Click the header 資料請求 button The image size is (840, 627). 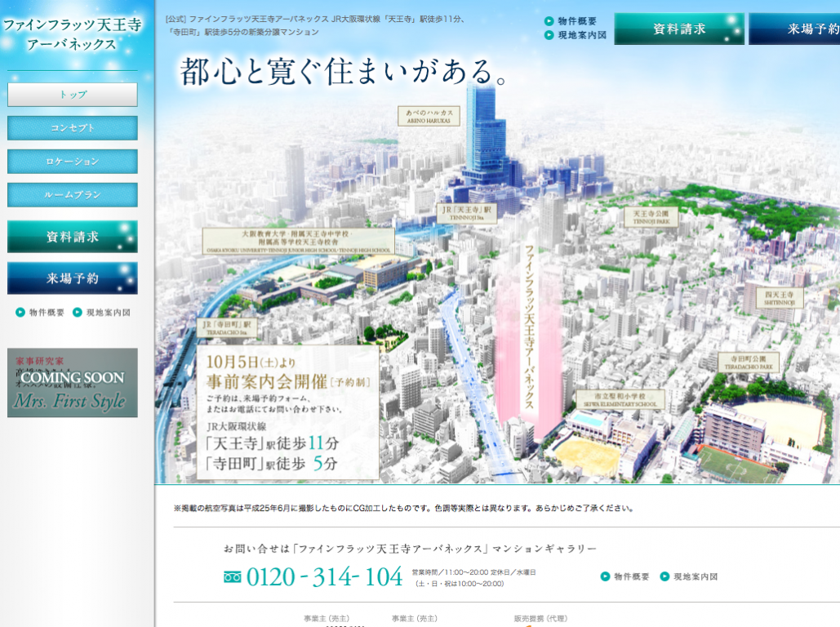coord(679,29)
